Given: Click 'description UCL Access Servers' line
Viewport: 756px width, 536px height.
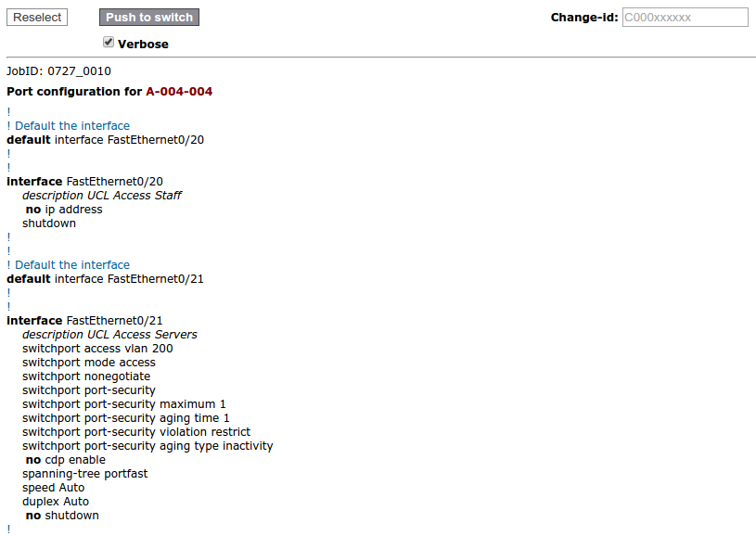Looking at the screenshot, I should (x=109, y=335).
